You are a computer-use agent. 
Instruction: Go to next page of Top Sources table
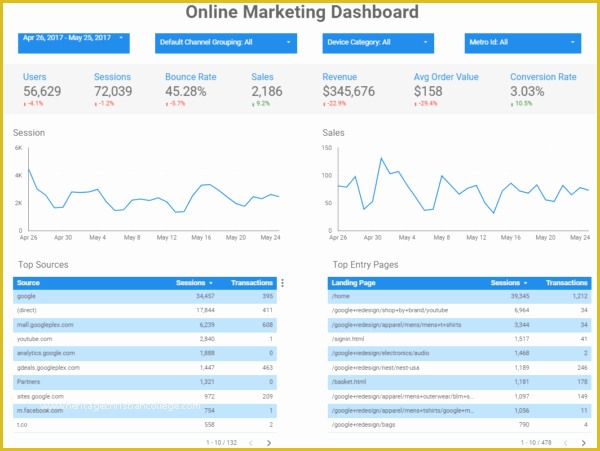point(269,443)
